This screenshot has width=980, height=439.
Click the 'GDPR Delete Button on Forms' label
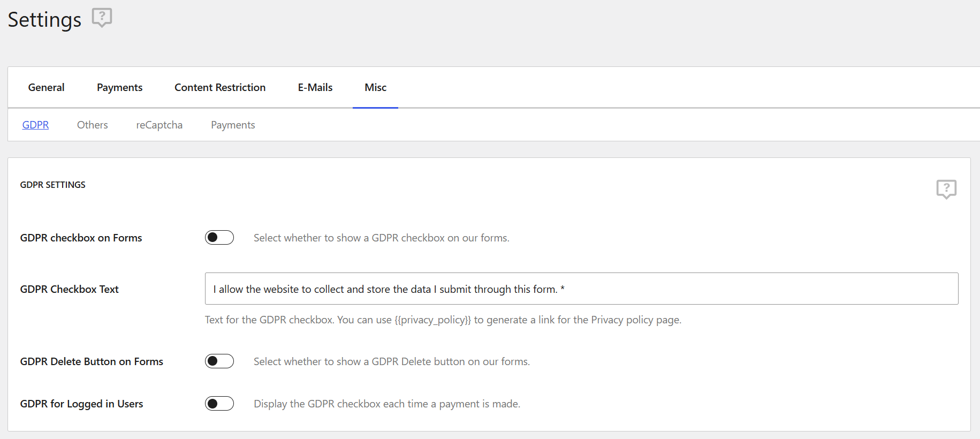(92, 361)
